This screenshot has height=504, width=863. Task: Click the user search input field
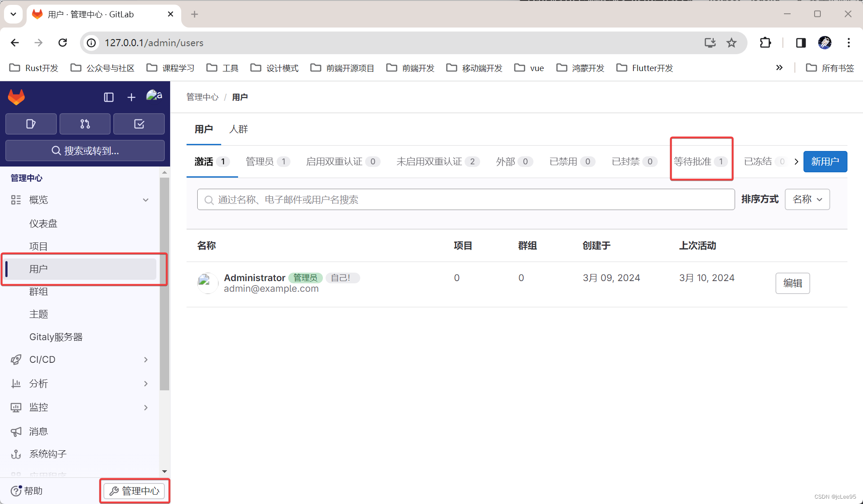pos(465,200)
